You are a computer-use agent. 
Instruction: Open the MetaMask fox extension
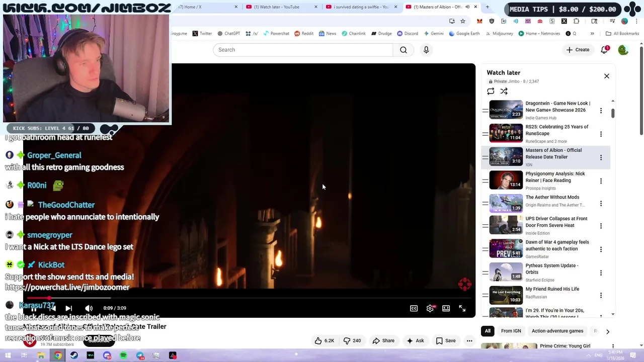479,21
